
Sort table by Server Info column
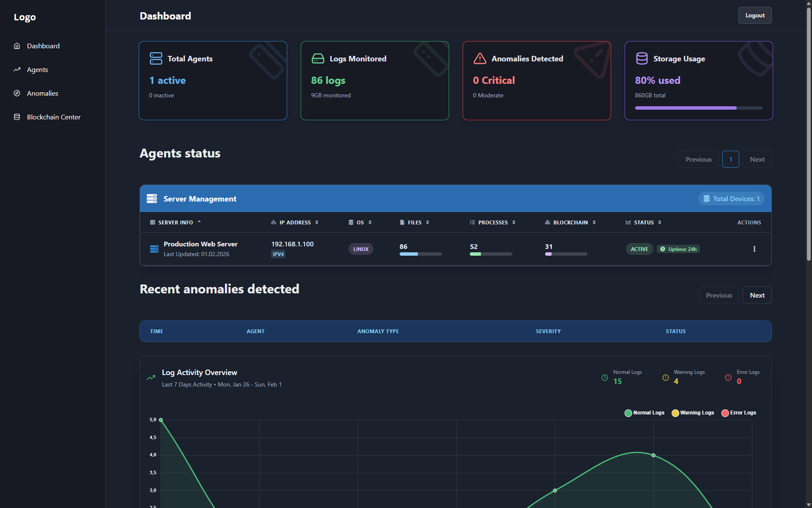(x=176, y=222)
